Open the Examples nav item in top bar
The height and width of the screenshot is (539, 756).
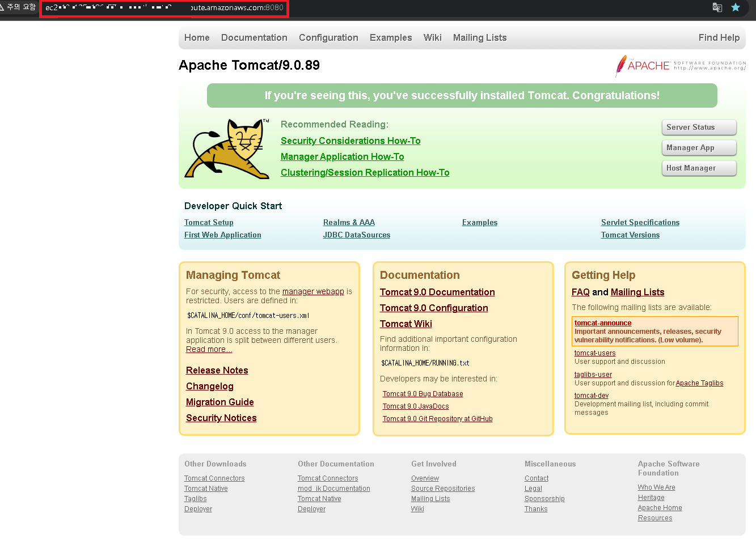click(x=391, y=37)
